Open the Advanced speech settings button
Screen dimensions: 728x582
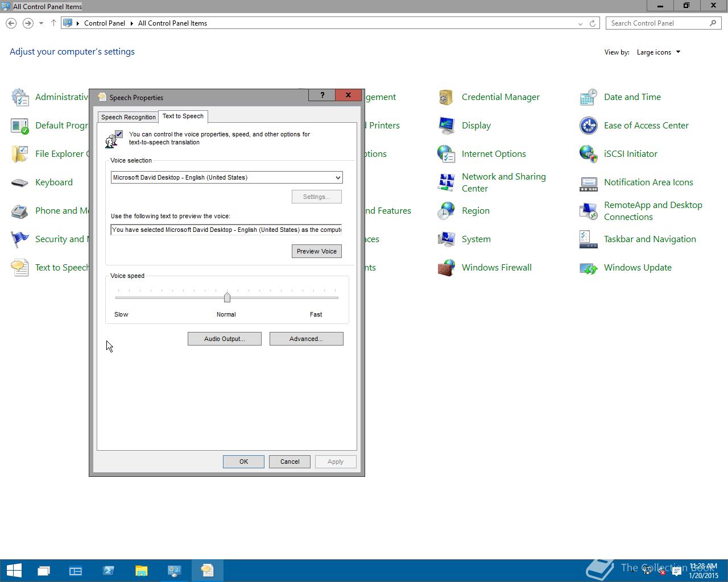point(307,339)
